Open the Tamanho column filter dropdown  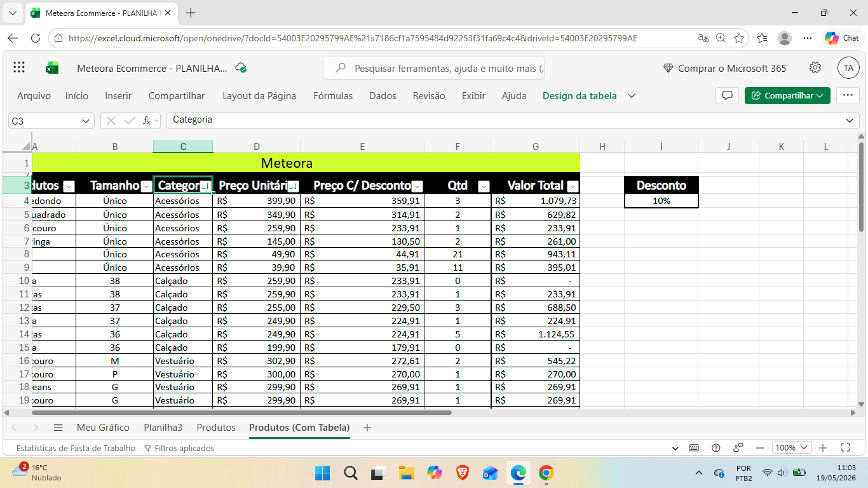click(x=146, y=186)
